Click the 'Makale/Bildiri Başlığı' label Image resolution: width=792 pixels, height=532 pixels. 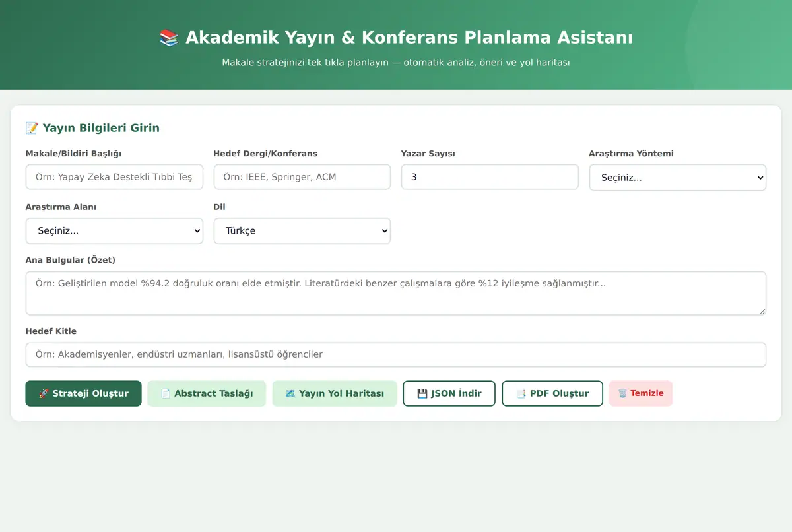coord(73,154)
